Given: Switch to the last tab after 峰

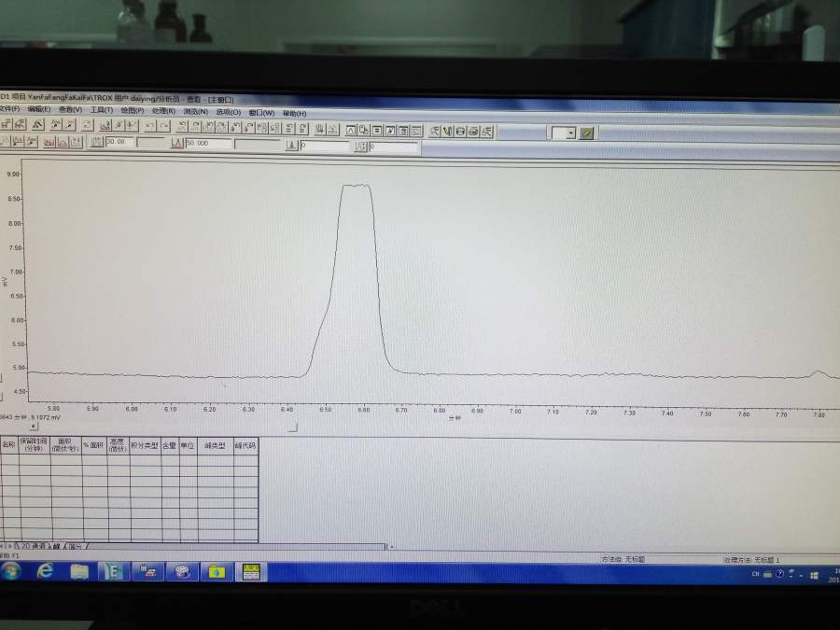Looking at the screenshot, I should (x=76, y=546).
